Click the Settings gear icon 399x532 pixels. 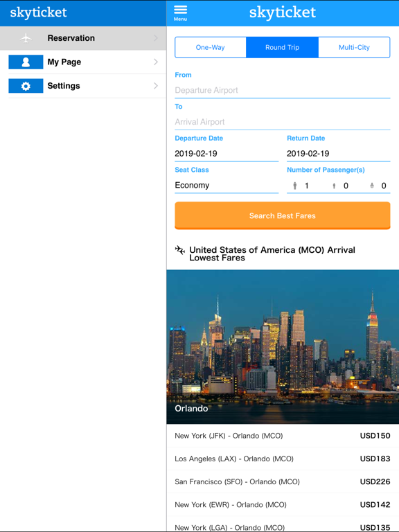click(26, 86)
